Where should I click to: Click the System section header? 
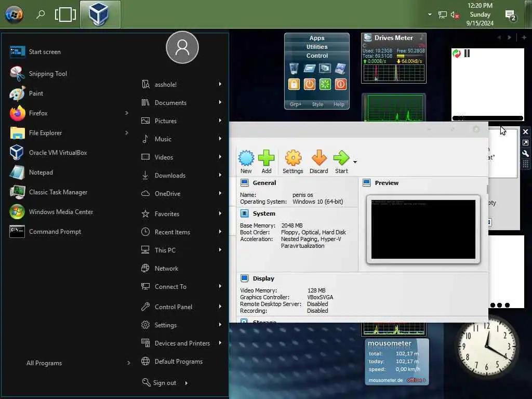[x=264, y=214]
